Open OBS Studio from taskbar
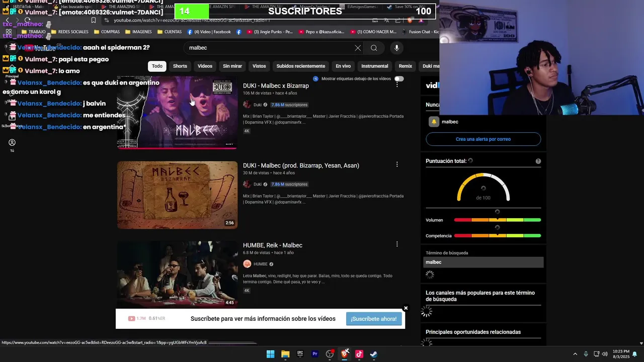Screen dimensions: 644x362 (x=330, y=354)
